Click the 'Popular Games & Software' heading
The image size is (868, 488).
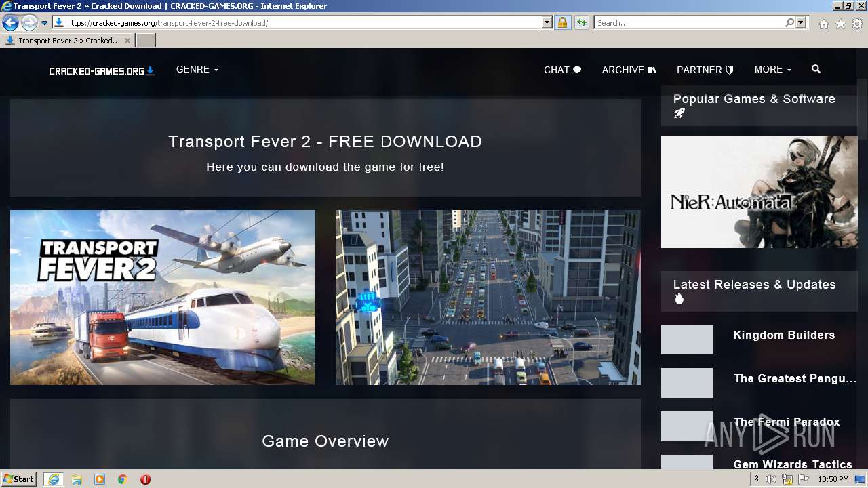click(x=754, y=99)
